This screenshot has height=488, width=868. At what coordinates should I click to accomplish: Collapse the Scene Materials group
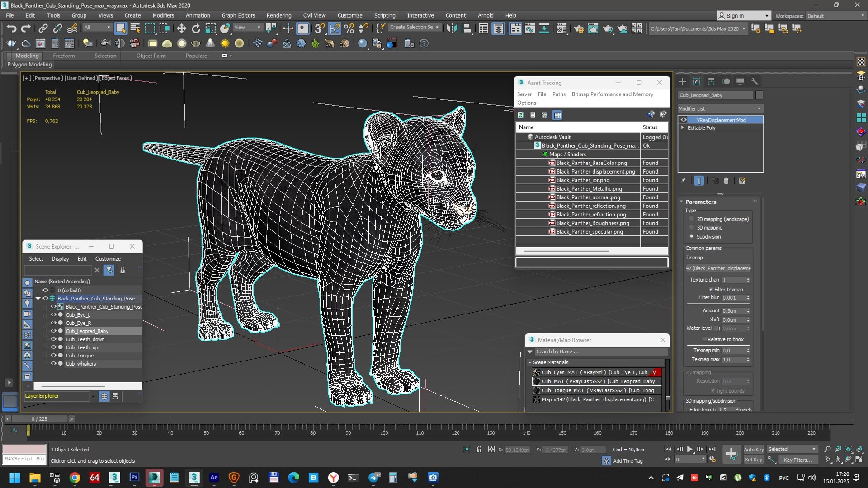[x=530, y=363]
